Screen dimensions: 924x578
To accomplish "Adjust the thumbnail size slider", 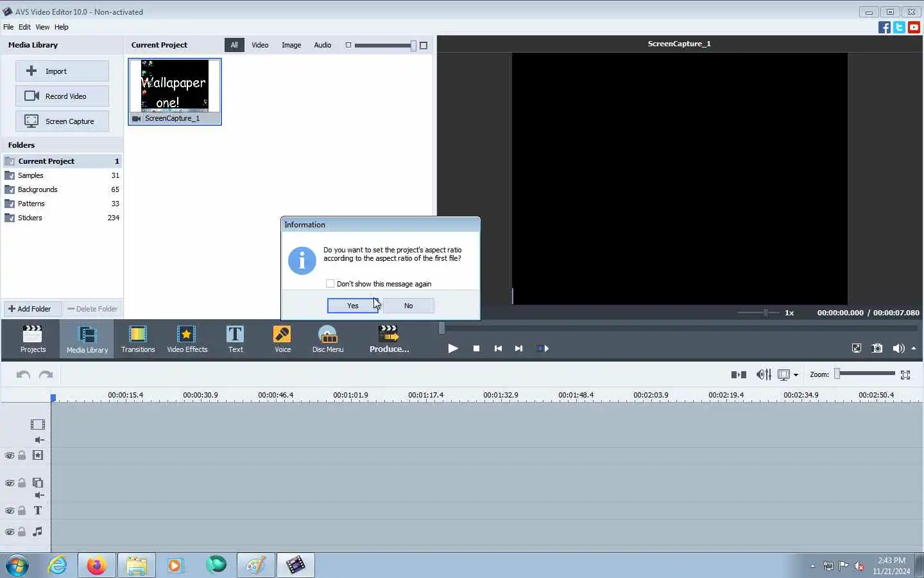I will click(x=413, y=45).
